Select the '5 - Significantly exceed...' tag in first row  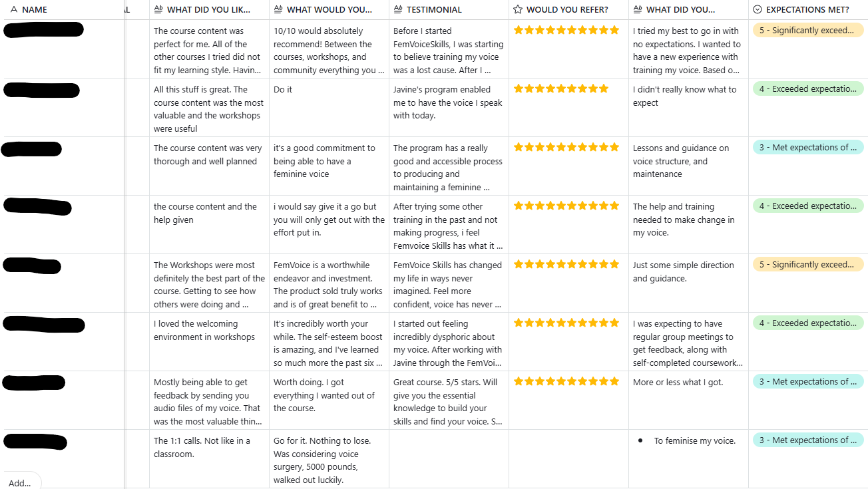(x=807, y=31)
